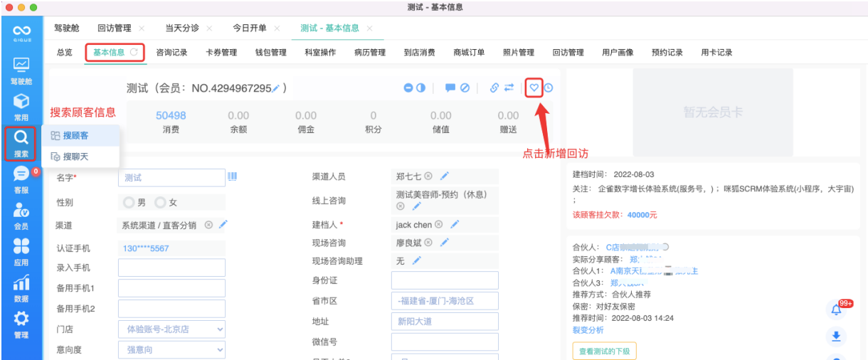Click the clock icon beside the heart
The height and width of the screenshot is (360, 868).
[x=549, y=88]
